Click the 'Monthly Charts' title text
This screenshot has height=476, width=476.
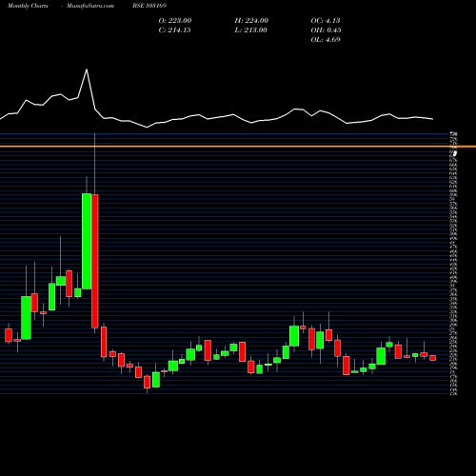pyautogui.click(x=28, y=6)
